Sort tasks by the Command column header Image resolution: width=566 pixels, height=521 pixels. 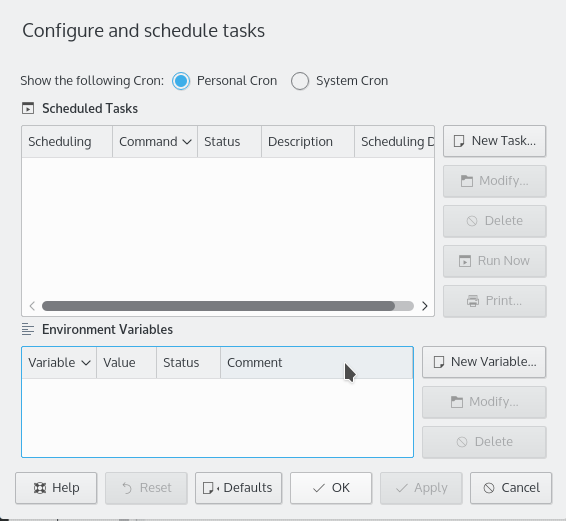pyautogui.click(x=155, y=142)
